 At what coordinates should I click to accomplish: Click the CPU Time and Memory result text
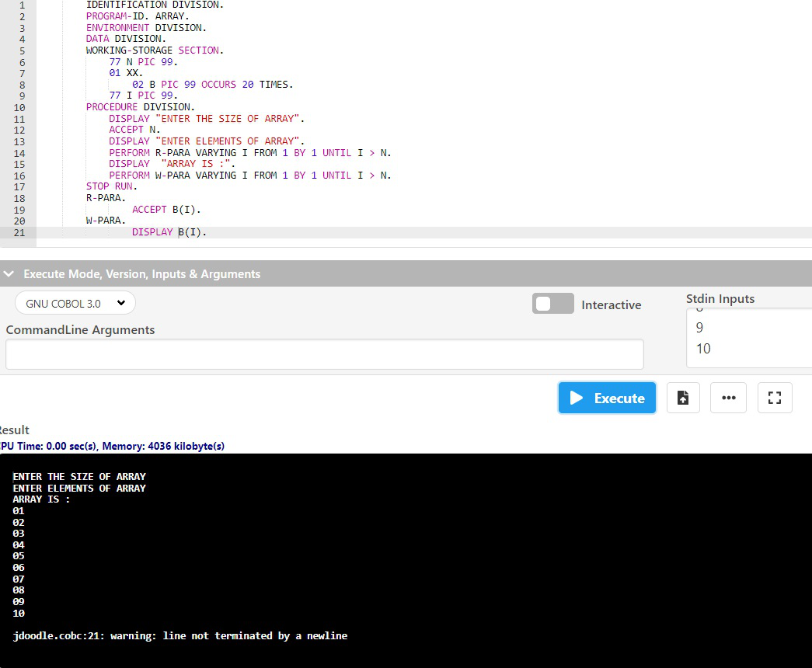click(112, 446)
